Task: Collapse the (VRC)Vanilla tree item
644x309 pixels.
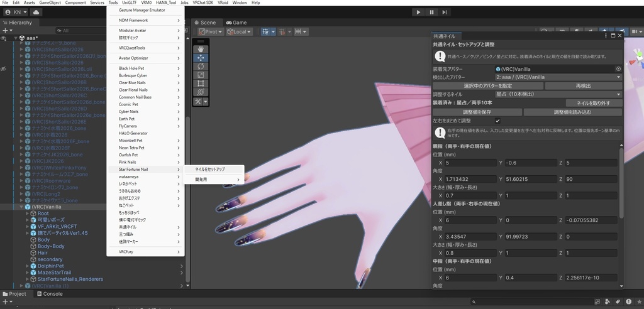Action: click(21, 207)
